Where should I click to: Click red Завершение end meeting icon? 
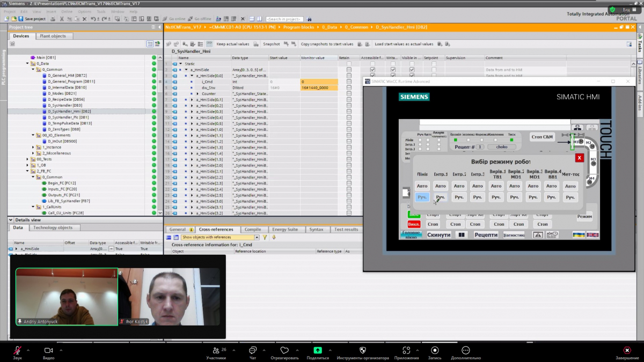[627, 350]
